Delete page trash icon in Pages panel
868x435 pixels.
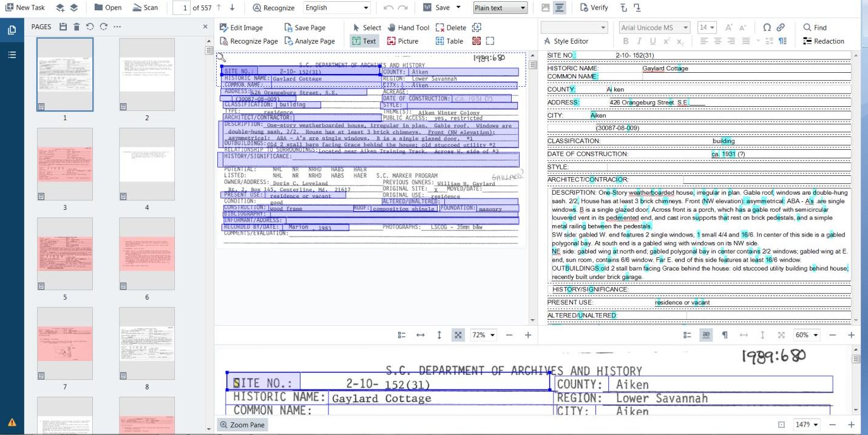pos(76,27)
